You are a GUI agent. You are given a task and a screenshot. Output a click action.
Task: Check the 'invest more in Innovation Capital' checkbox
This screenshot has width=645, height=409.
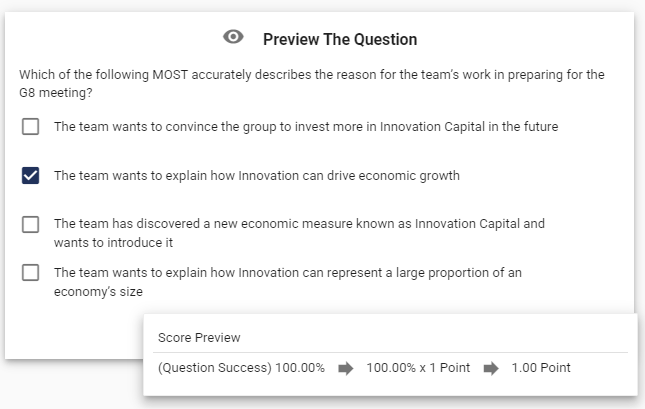click(x=30, y=127)
